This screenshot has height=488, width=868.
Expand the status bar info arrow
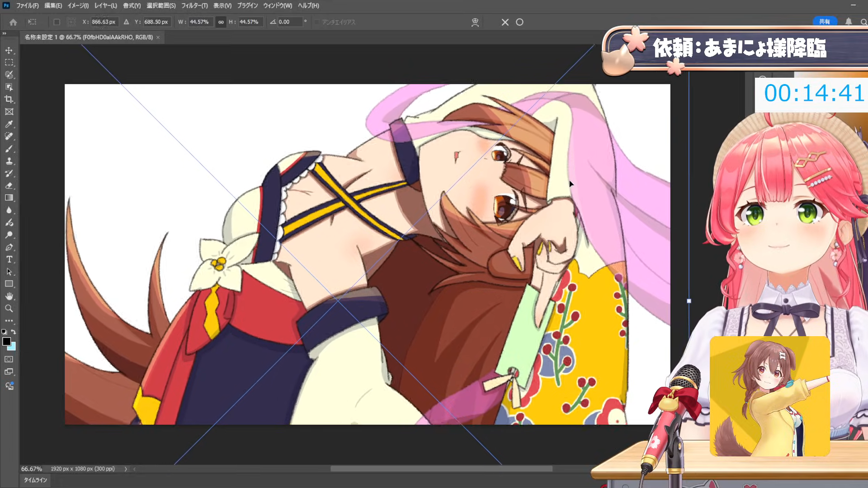tap(126, 469)
